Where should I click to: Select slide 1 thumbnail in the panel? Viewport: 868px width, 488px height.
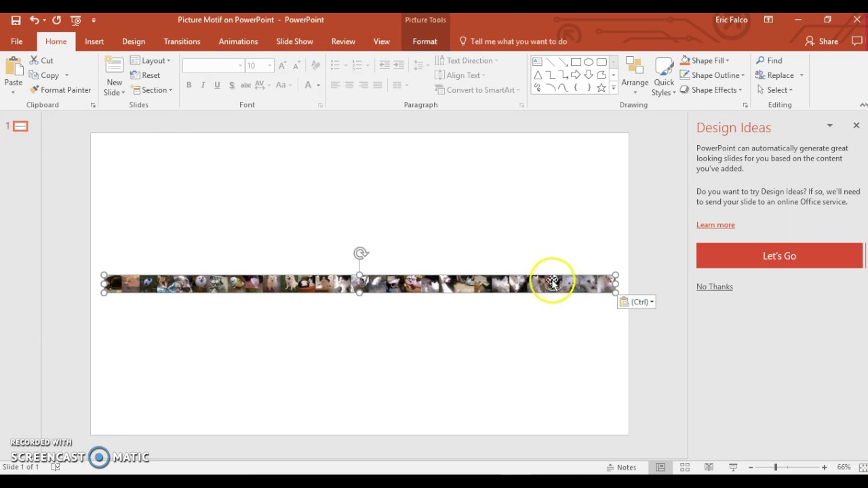[20, 126]
